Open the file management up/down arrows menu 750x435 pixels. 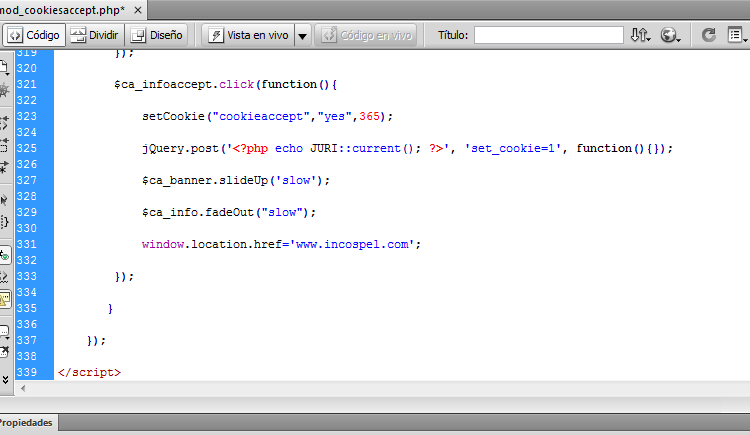[x=640, y=35]
